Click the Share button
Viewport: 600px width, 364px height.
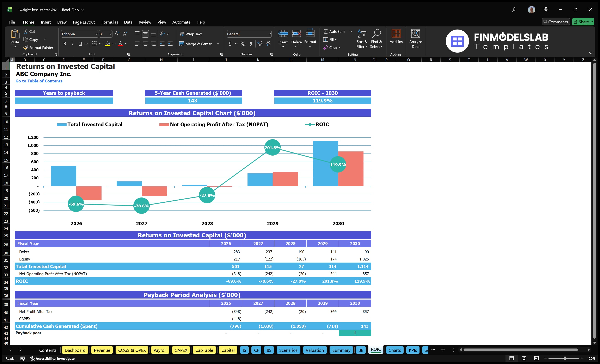tap(582, 22)
